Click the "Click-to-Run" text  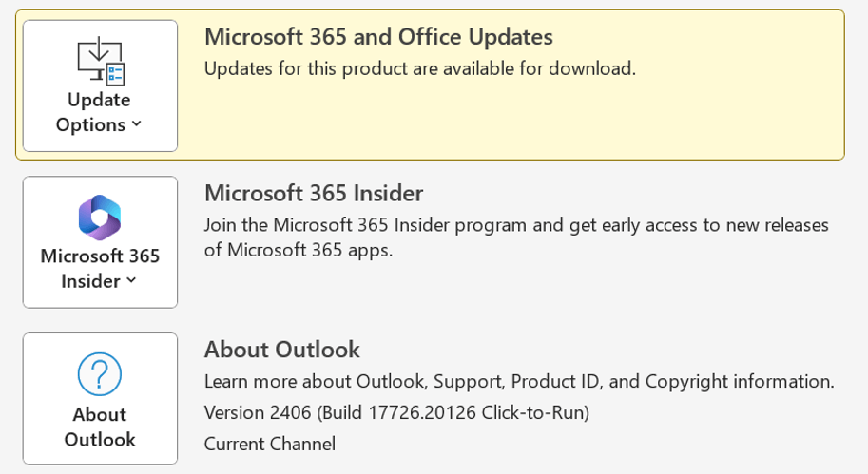click(x=534, y=413)
